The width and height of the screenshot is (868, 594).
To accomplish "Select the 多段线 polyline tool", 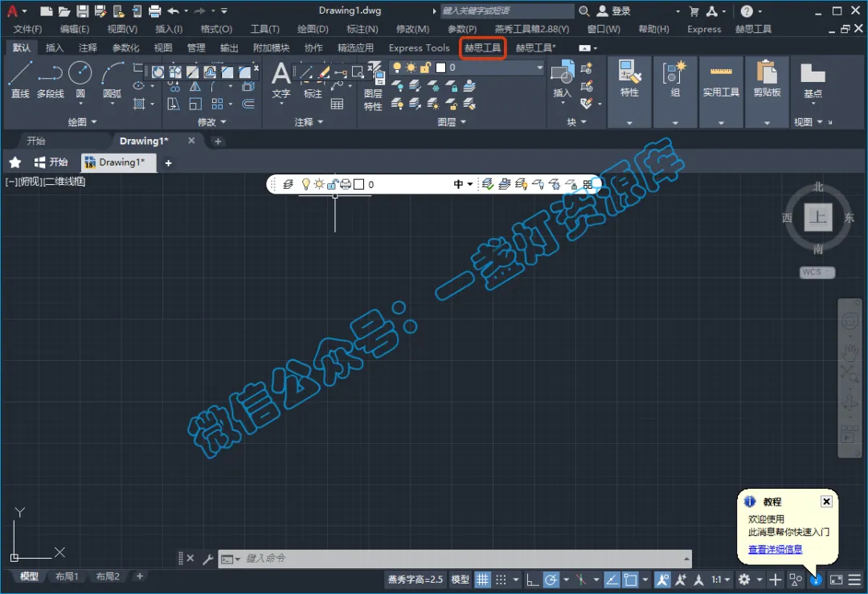I will click(51, 80).
